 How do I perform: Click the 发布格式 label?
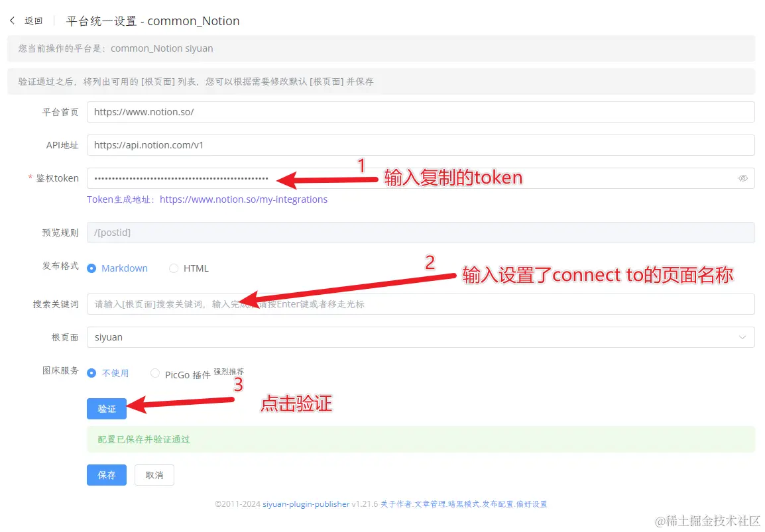60,266
